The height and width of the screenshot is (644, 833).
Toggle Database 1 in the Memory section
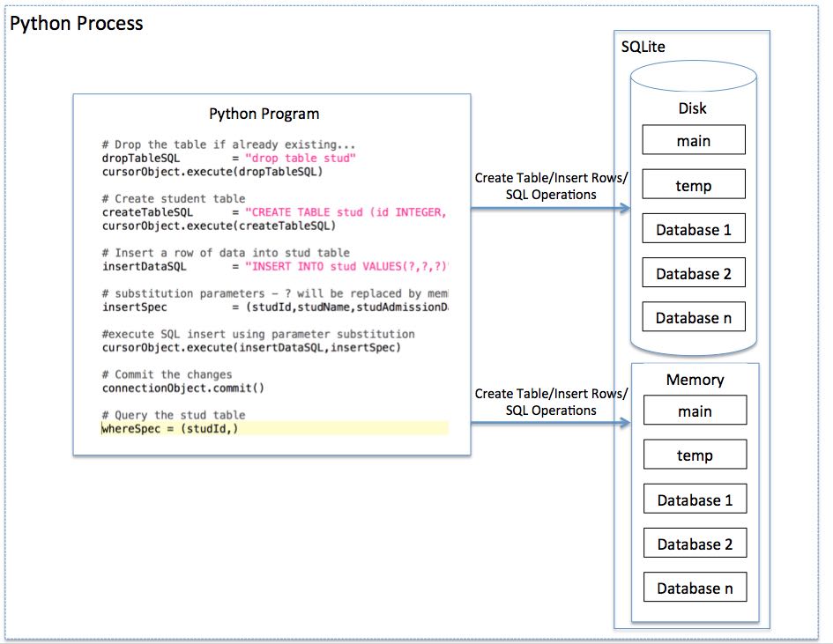pyautogui.click(x=695, y=498)
